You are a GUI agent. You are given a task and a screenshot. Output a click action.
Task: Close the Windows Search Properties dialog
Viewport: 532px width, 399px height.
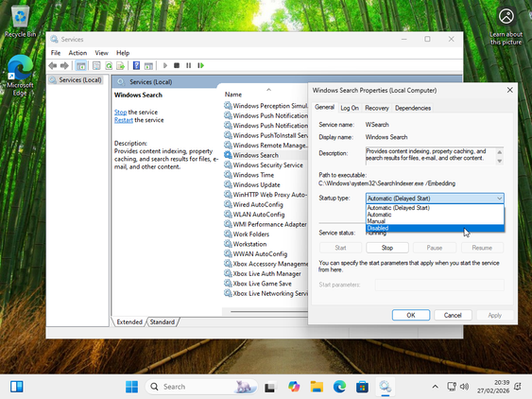tap(509, 90)
